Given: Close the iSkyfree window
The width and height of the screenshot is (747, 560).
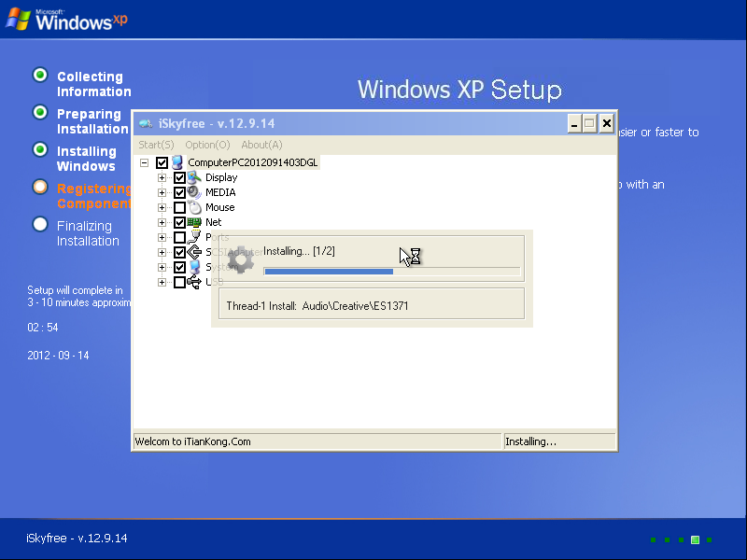Looking at the screenshot, I should pos(606,124).
